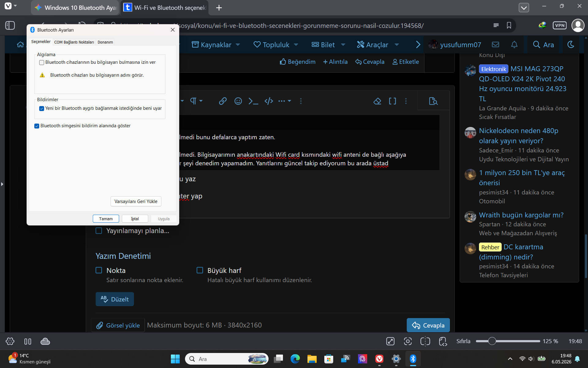Remove formatting with the eraser icon

coord(377,101)
